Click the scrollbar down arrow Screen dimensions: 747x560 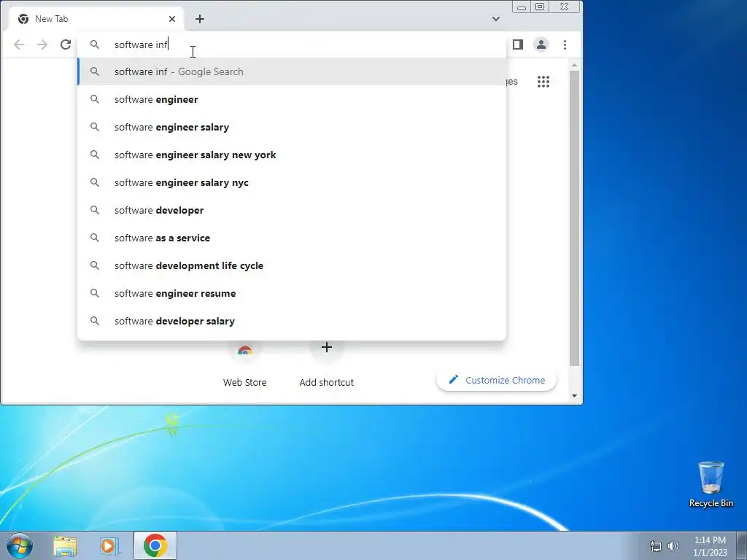[x=575, y=396]
